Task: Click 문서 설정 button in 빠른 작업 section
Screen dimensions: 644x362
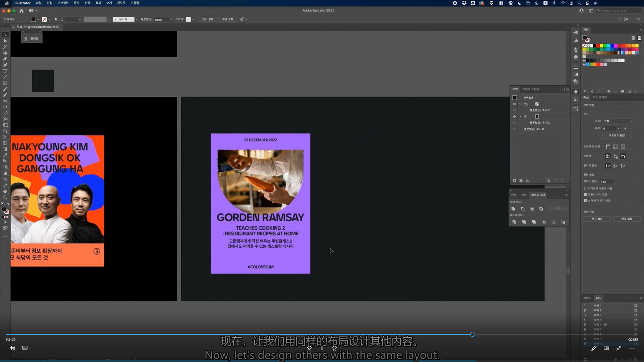Action: point(597,219)
